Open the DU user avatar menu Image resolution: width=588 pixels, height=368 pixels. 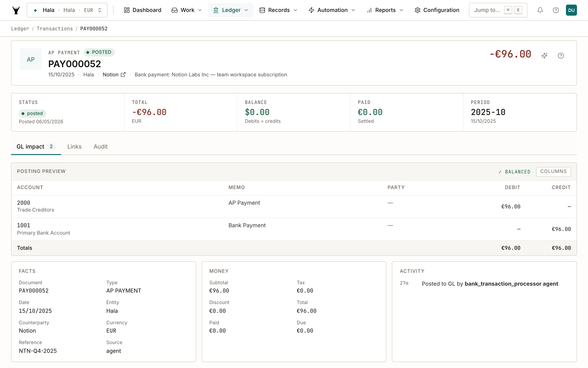571,10
